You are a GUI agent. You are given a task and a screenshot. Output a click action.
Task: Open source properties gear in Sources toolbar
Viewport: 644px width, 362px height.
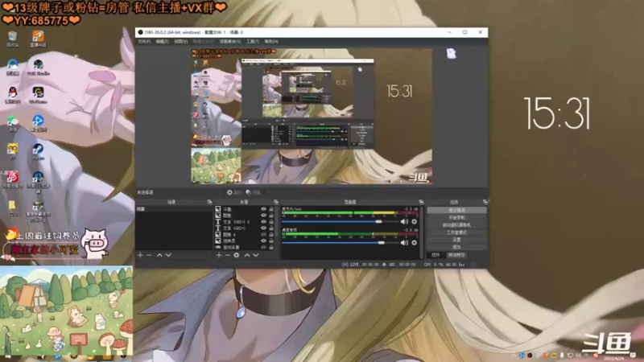pos(237,255)
